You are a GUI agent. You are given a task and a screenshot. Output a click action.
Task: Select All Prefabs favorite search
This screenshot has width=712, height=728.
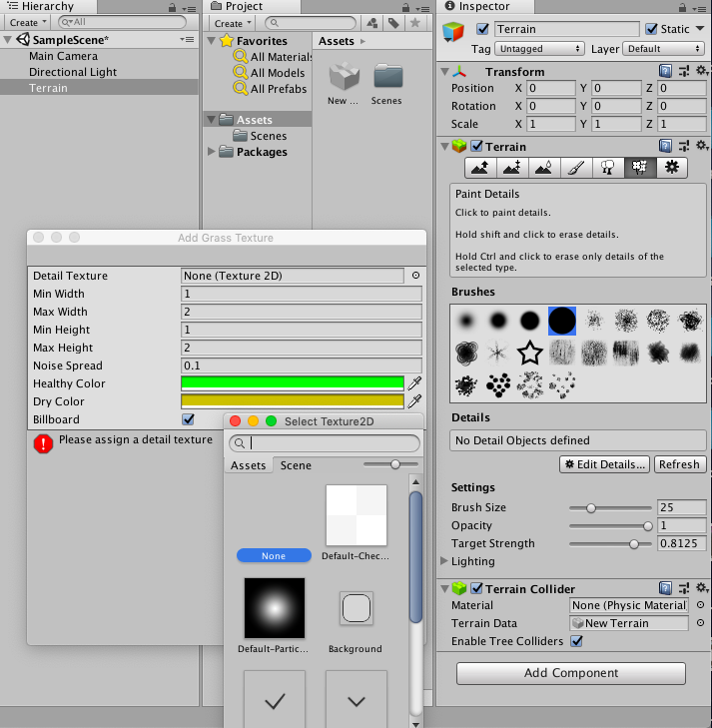pos(279,89)
